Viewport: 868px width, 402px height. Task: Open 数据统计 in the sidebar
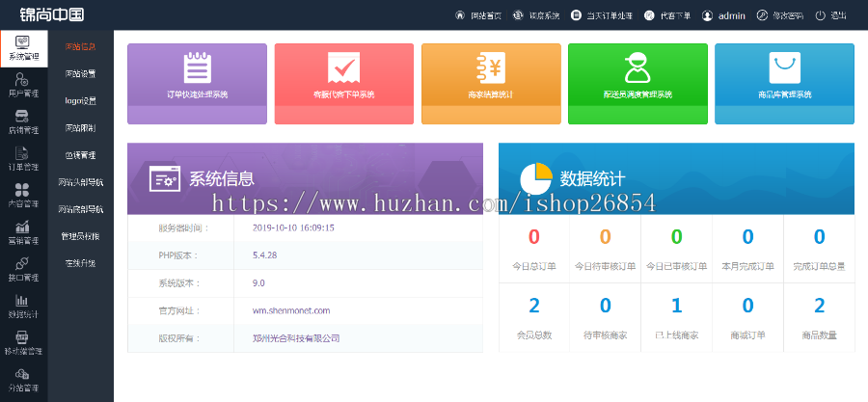point(23,306)
